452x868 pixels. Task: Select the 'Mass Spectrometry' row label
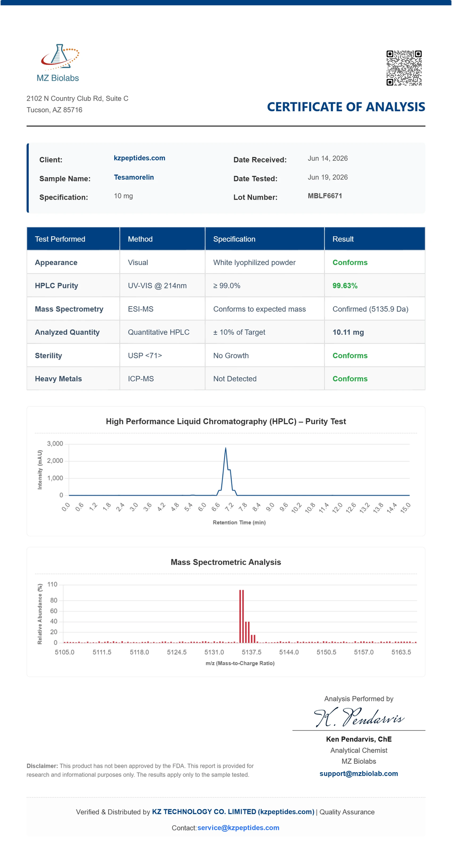tap(69, 309)
